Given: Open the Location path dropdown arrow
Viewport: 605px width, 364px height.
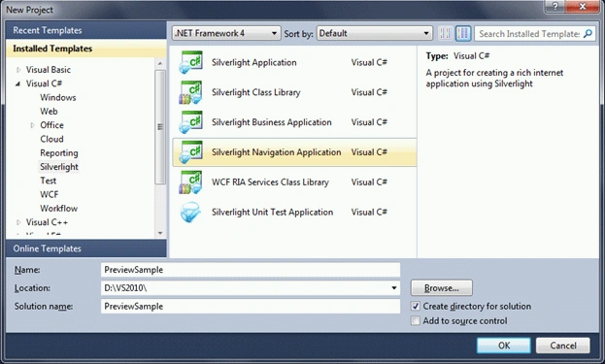Looking at the screenshot, I should (394, 288).
